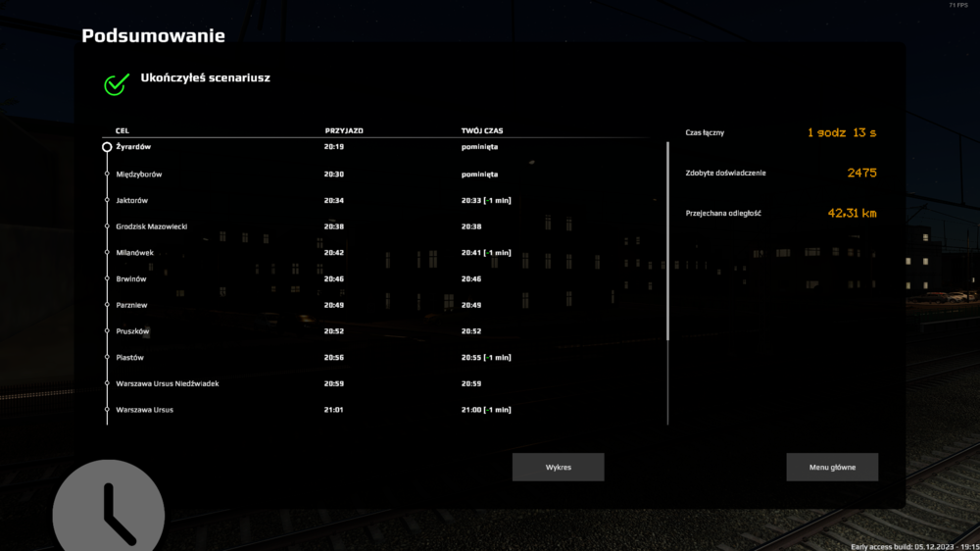Select the Piastów station name
This screenshot has height=551, width=980.
(129, 358)
